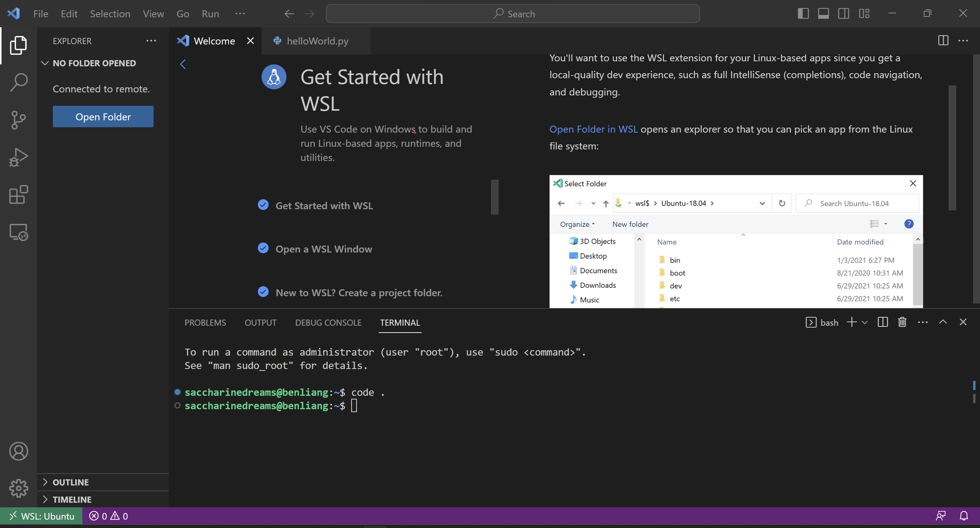Open the Edit menu

coord(69,14)
